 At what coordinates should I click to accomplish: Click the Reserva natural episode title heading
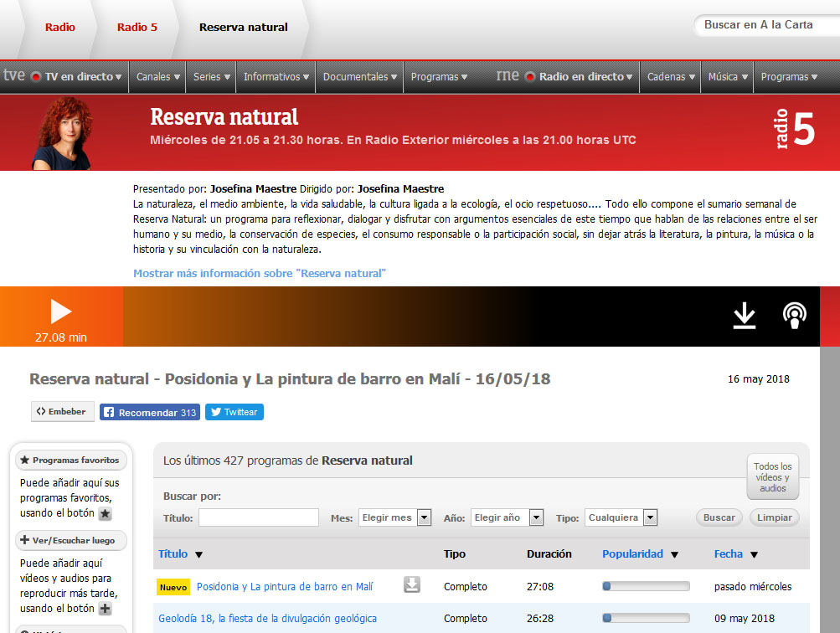[290, 378]
